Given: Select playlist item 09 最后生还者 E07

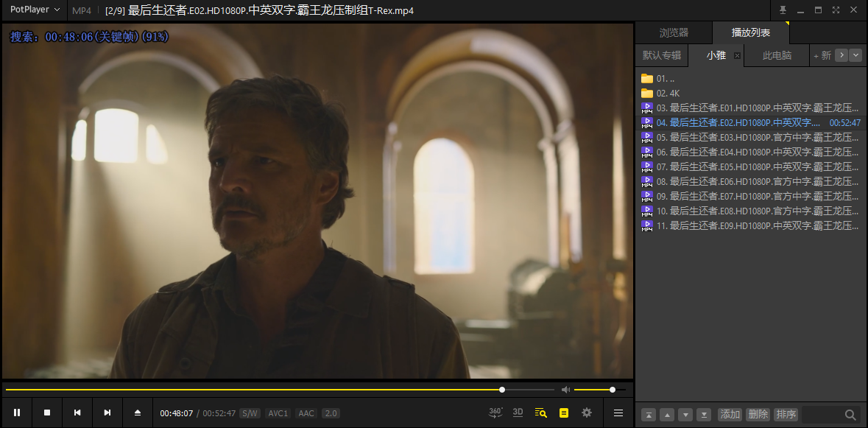Looking at the screenshot, I should [x=751, y=197].
